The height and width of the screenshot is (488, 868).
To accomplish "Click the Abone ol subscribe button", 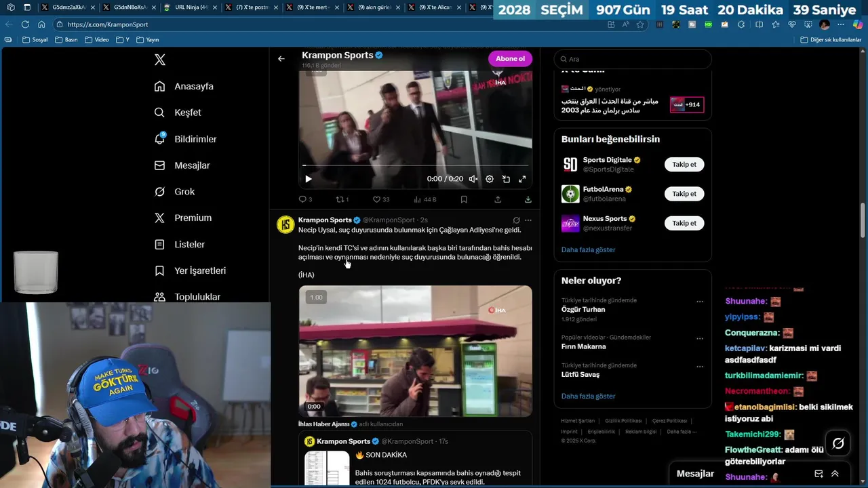I will coord(510,59).
